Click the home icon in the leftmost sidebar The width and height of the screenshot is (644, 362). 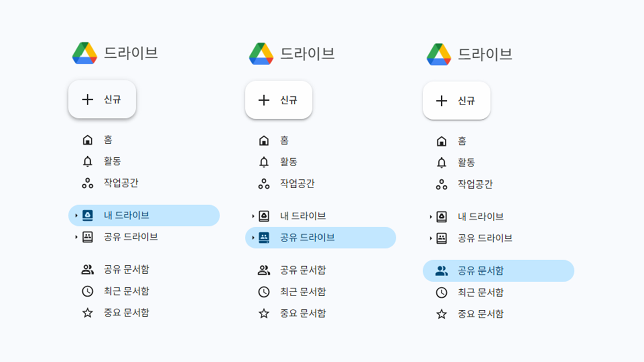point(88,140)
